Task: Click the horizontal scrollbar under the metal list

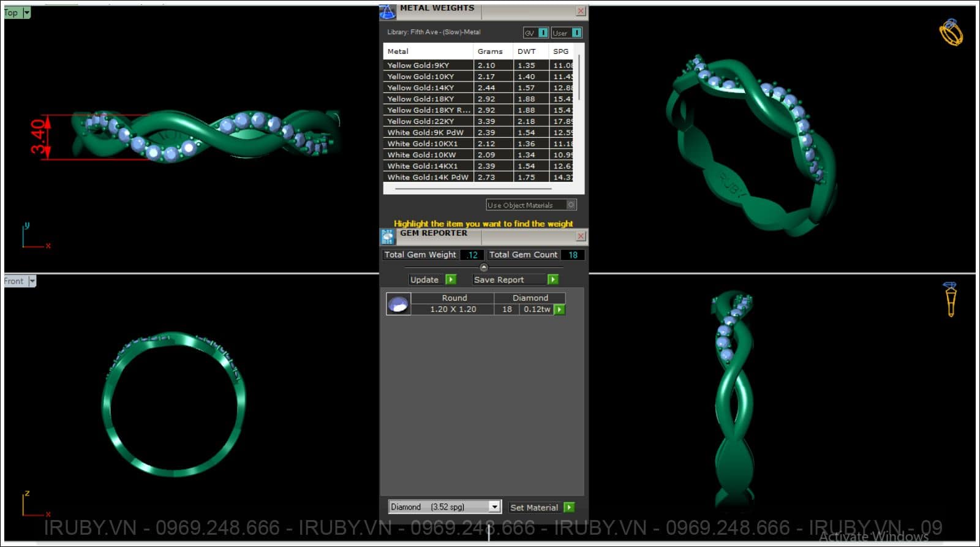Action: coord(473,189)
